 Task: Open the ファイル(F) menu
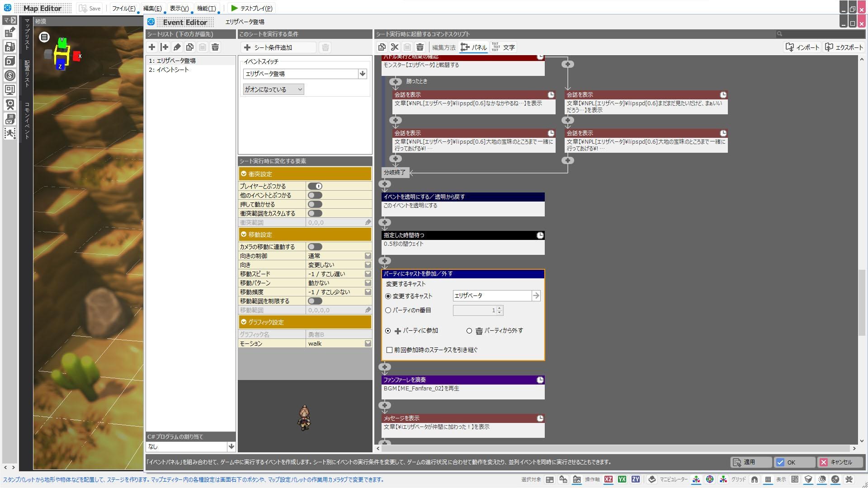pyautogui.click(x=123, y=8)
